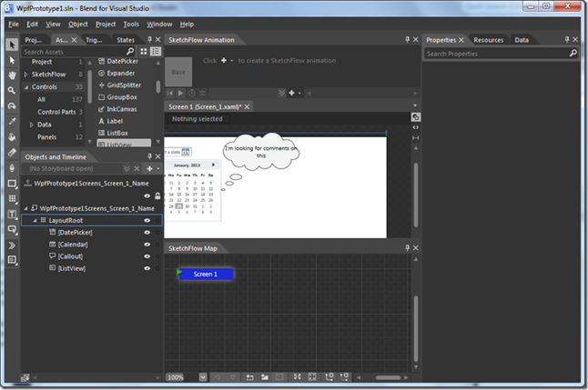Screen dimensions: 588x390
Task: Open the Object menu
Action: tap(77, 24)
